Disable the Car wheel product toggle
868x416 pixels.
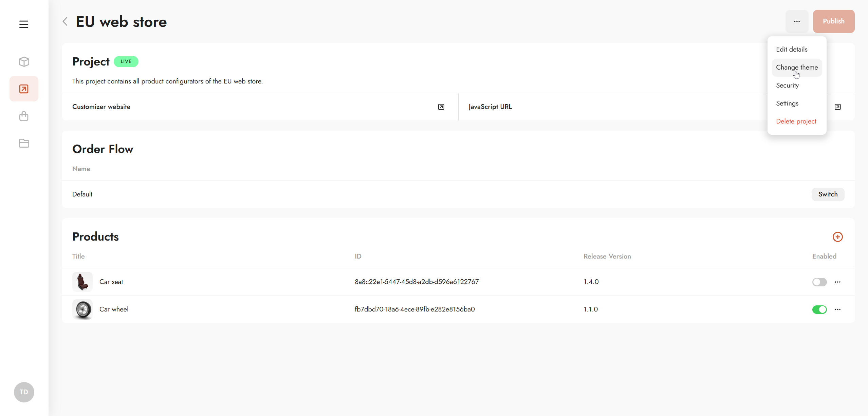(x=819, y=309)
